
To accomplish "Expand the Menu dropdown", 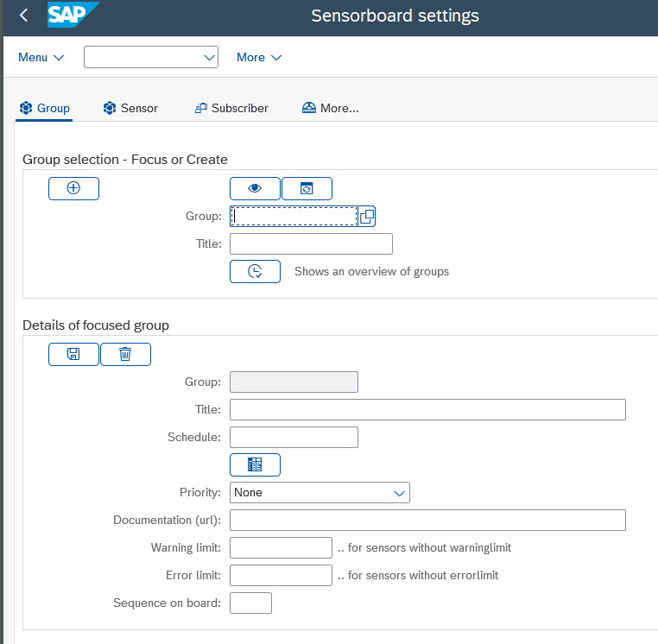I will click(41, 57).
